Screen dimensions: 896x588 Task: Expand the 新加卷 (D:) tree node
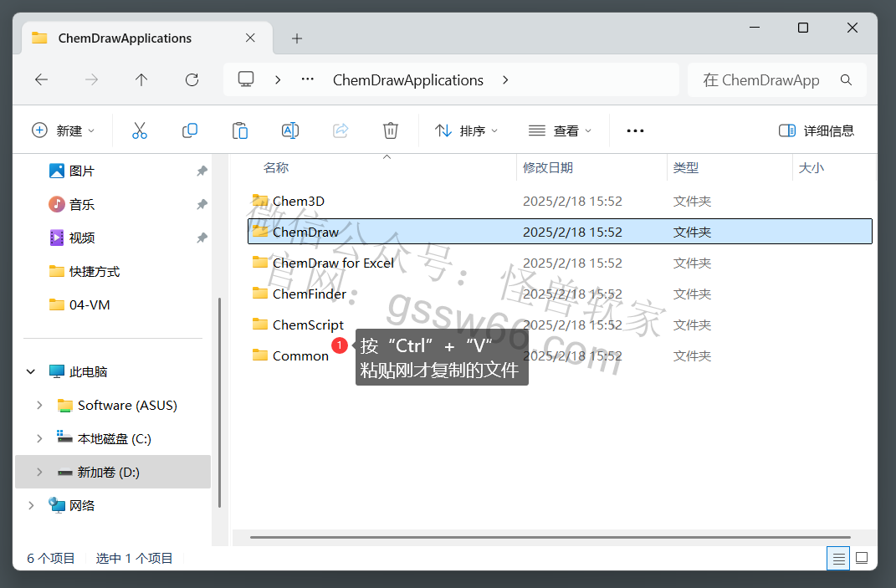pos(39,472)
